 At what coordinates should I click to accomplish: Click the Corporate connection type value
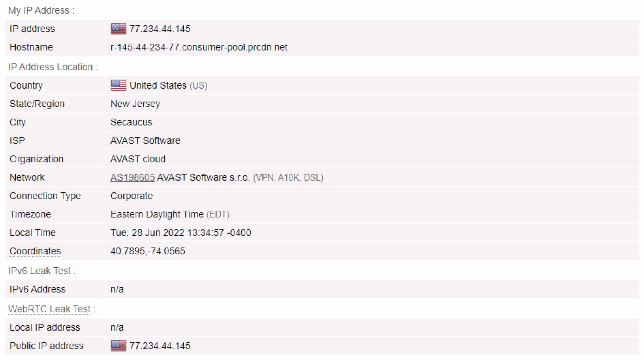click(132, 196)
